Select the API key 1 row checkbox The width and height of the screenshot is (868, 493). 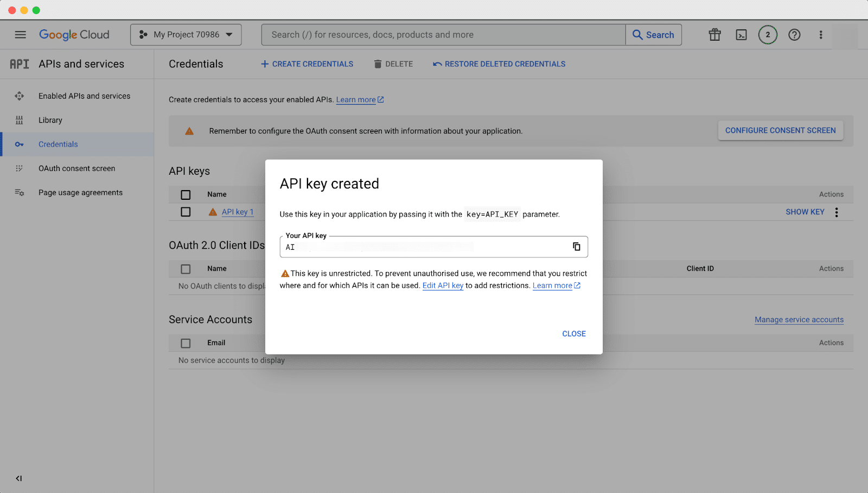pyautogui.click(x=186, y=212)
